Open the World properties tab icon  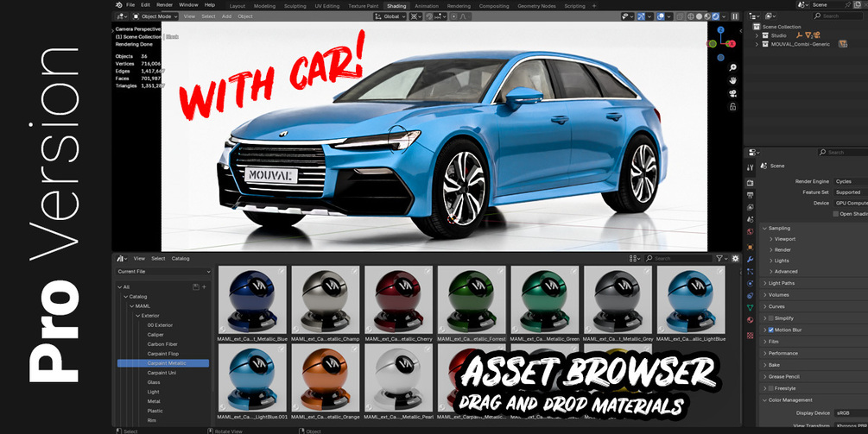pyautogui.click(x=750, y=231)
